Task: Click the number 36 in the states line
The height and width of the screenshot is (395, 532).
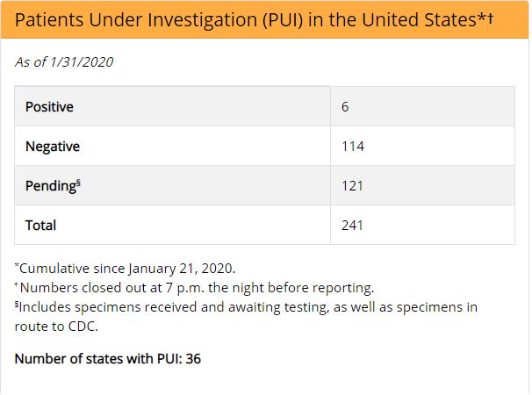Action: pos(193,359)
